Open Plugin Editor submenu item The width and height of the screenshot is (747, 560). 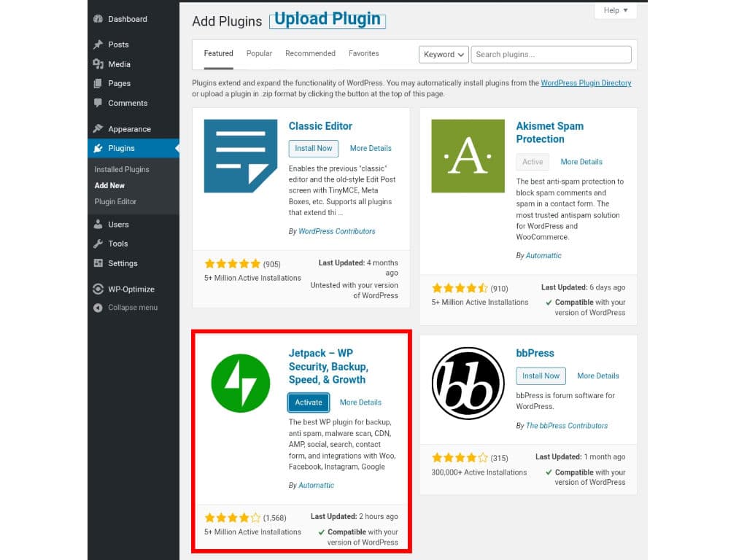pos(115,202)
